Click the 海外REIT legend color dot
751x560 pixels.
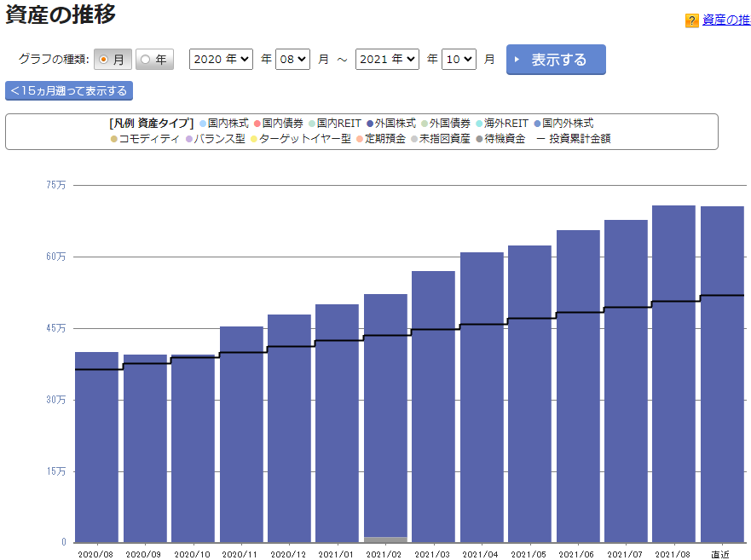(x=479, y=124)
